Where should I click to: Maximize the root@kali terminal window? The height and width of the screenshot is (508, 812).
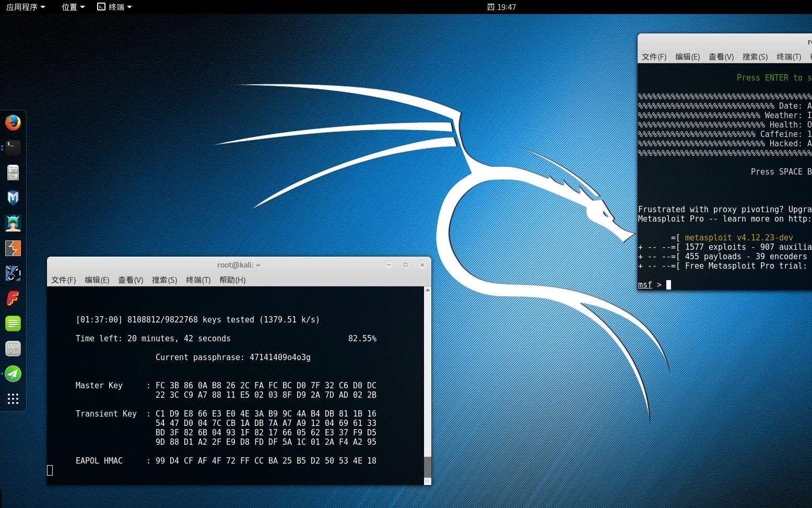click(x=405, y=265)
